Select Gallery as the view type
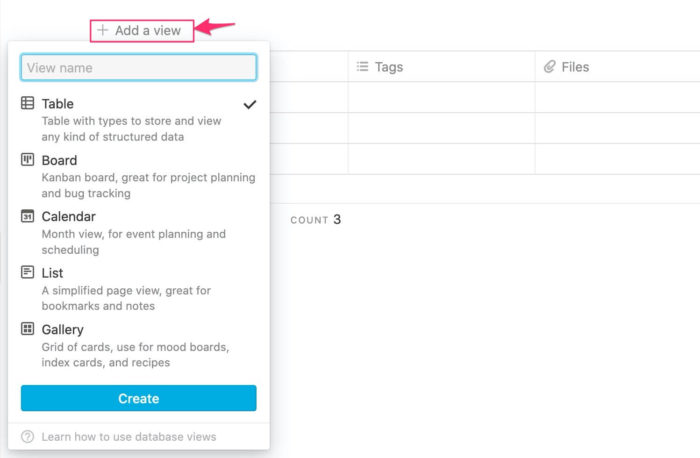Viewport: 700px width, 458px height. [138, 346]
